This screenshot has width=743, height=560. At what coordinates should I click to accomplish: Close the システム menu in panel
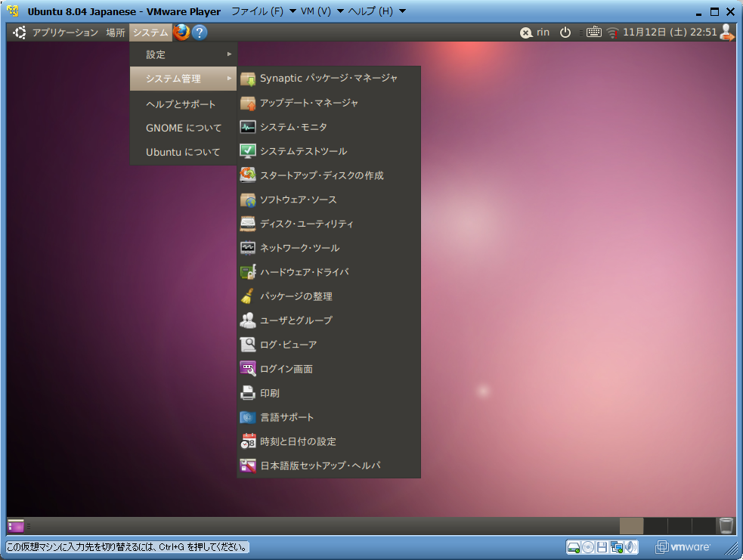[150, 32]
